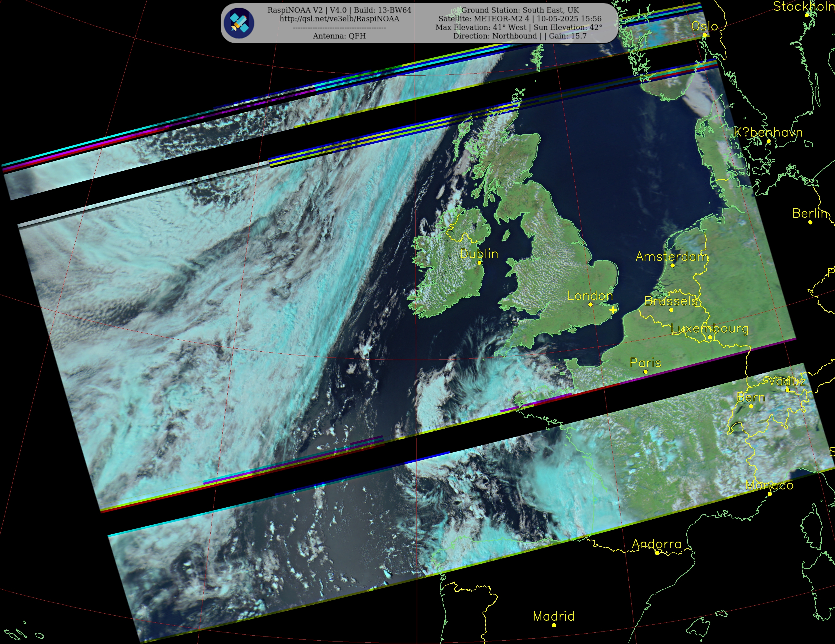
Task: Click the Stockholm city label
Action: [804, 7]
